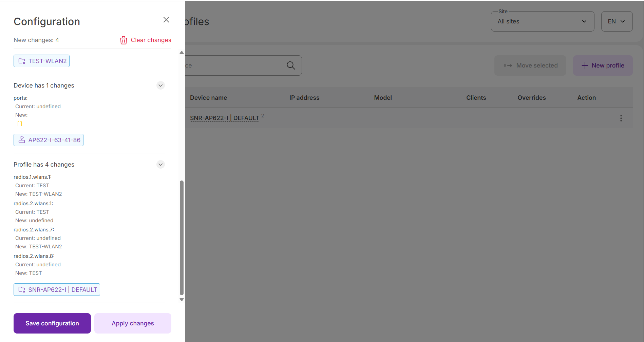Click the arrow icon in Move selected
Screen dimensions: 644x342
click(508, 65)
